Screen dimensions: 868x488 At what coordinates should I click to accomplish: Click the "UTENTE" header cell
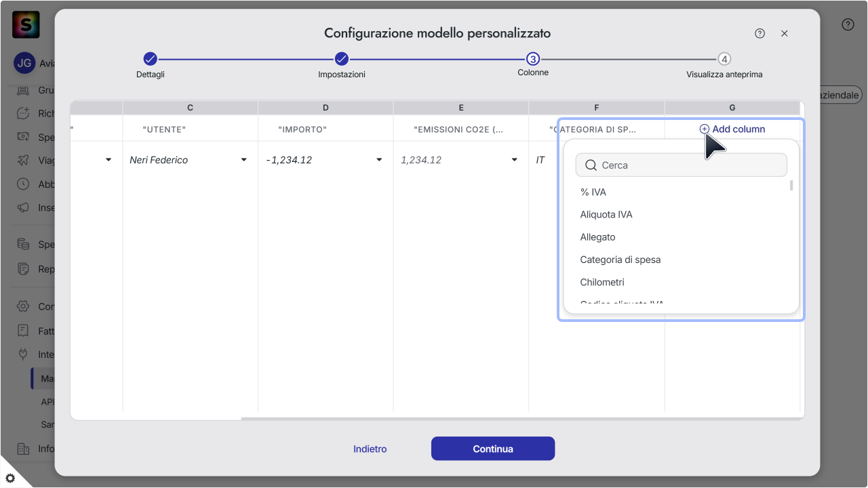190,129
